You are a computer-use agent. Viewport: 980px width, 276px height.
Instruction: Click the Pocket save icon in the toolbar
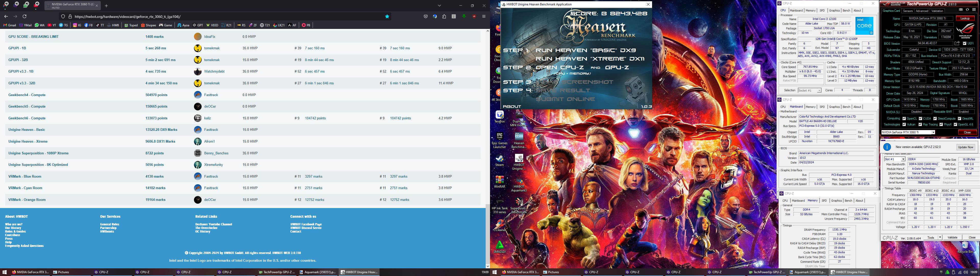426,16
